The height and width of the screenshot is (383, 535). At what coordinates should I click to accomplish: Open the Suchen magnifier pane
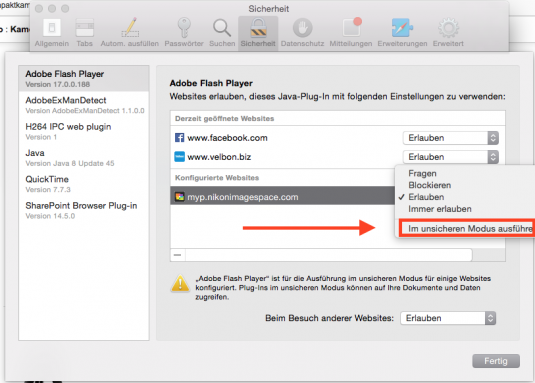[222, 33]
